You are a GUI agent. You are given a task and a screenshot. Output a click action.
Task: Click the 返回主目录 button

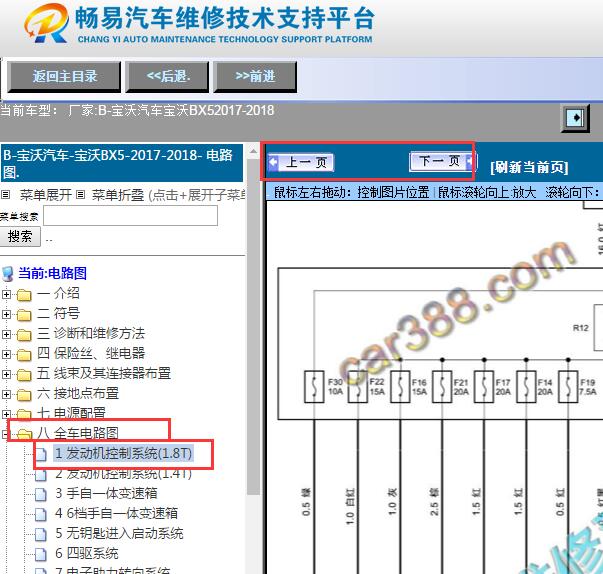coord(64,77)
